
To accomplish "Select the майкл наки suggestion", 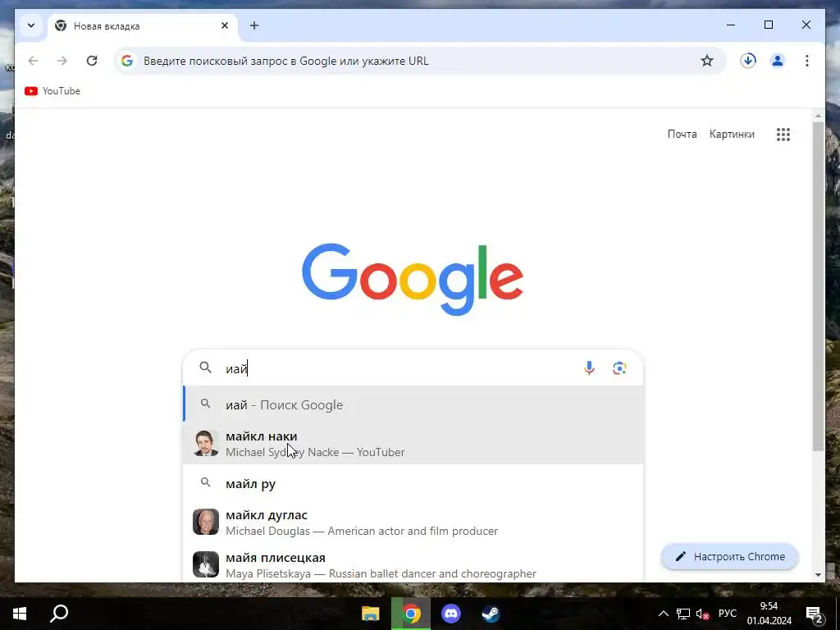I will pos(413,444).
